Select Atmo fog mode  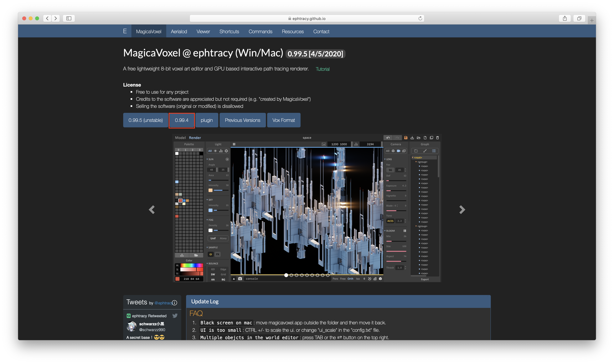click(223, 238)
